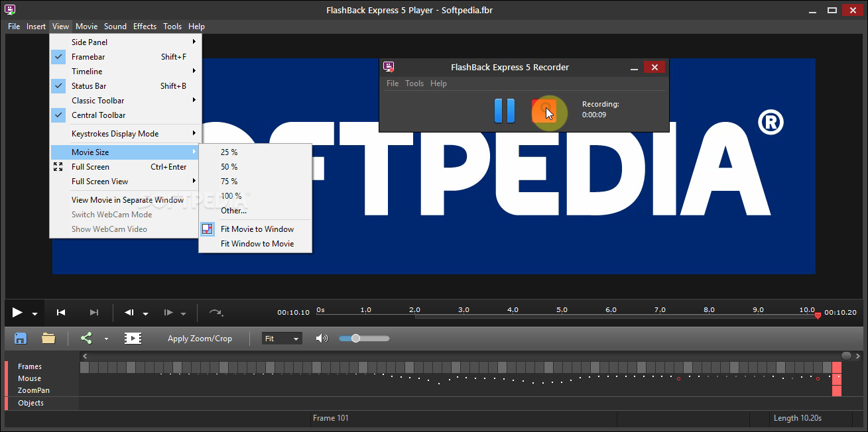Choose View Movie in Separate Window

click(125, 200)
